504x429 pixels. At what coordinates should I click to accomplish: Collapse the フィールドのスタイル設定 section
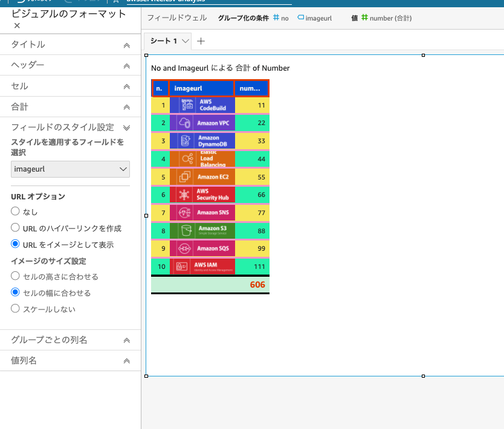point(127,127)
